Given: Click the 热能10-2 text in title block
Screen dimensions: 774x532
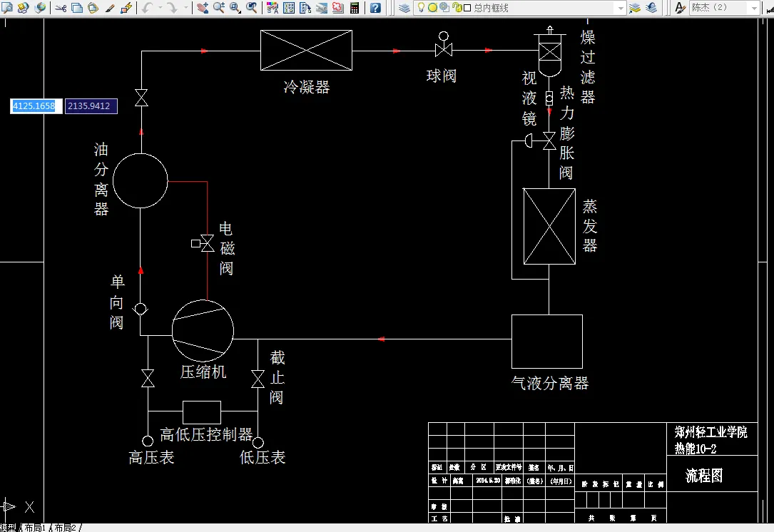Looking at the screenshot, I should point(696,449).
